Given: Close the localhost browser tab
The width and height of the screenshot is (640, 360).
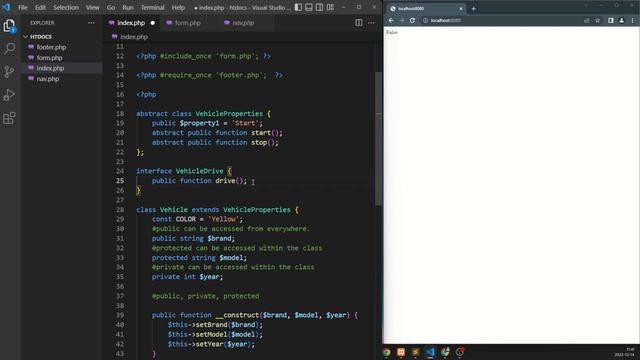Looking at the screenshot, I should tap(461, 8).
